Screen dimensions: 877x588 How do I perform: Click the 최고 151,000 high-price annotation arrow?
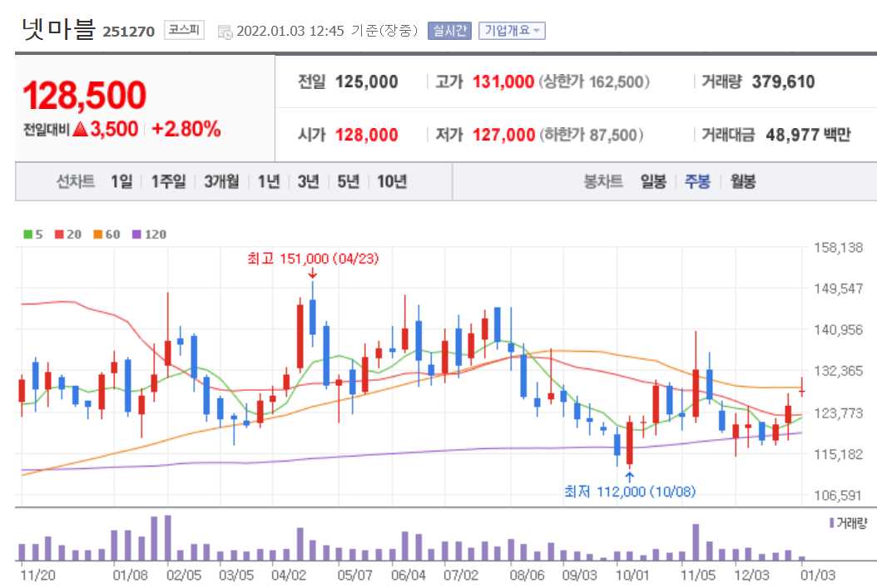(x=311, y=272)
